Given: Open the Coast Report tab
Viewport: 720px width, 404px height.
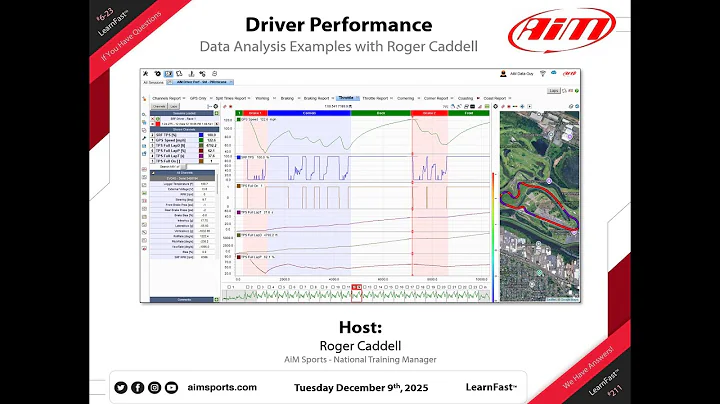Looking at the screenshot, I should click(495, 98).
